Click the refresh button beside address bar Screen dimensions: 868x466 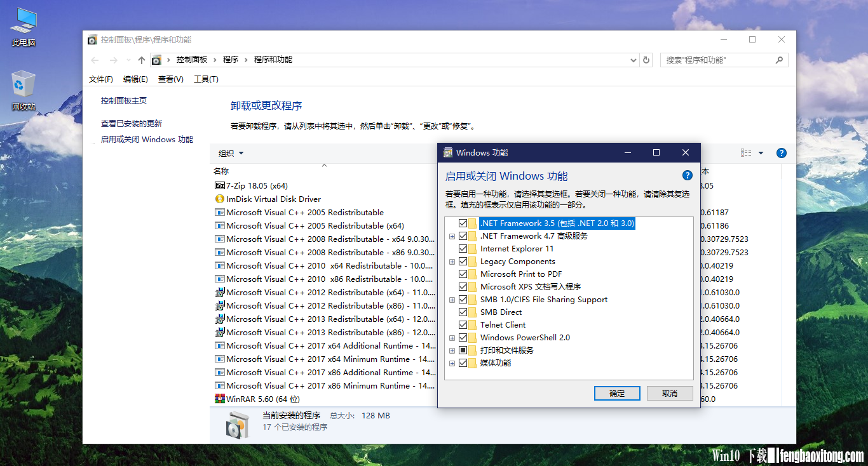pos(646,60)
